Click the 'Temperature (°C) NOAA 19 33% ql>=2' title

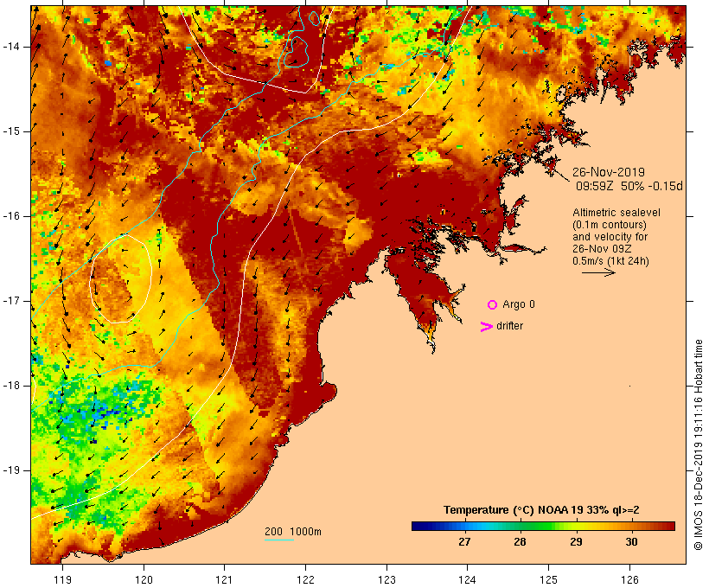(x=541, y=510)
